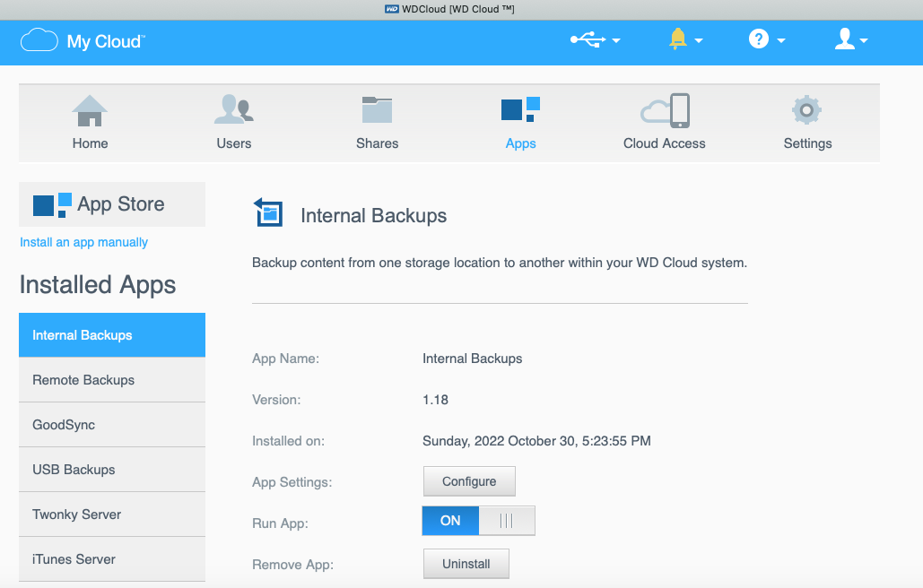Click the Installed Apps heading

click(98, 285)
